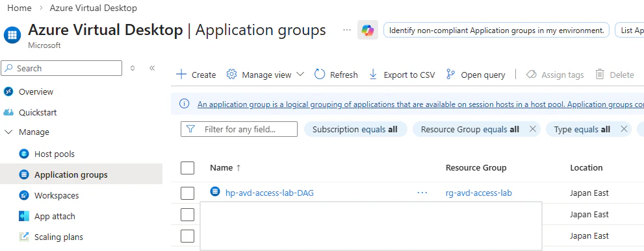This screenshot has height=251, width=644.
Task: Check the hp-avd-access-lab-DAG row checkbox
Action: pyautogui.click(x=187, y=193)
